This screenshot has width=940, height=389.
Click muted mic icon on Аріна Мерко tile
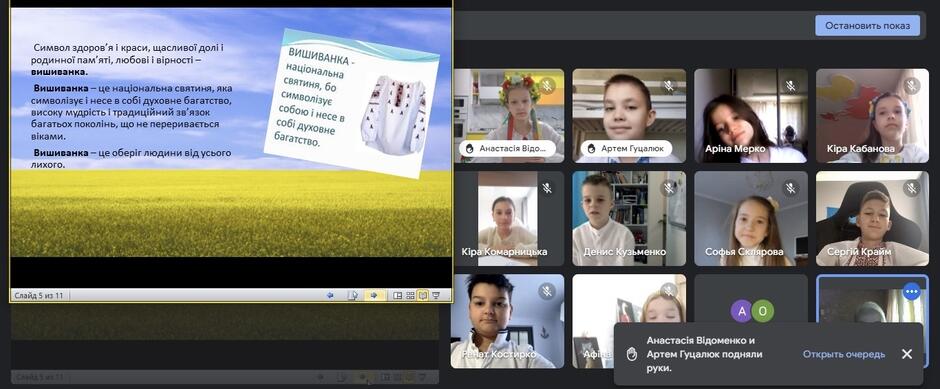(x=791, y=85)
